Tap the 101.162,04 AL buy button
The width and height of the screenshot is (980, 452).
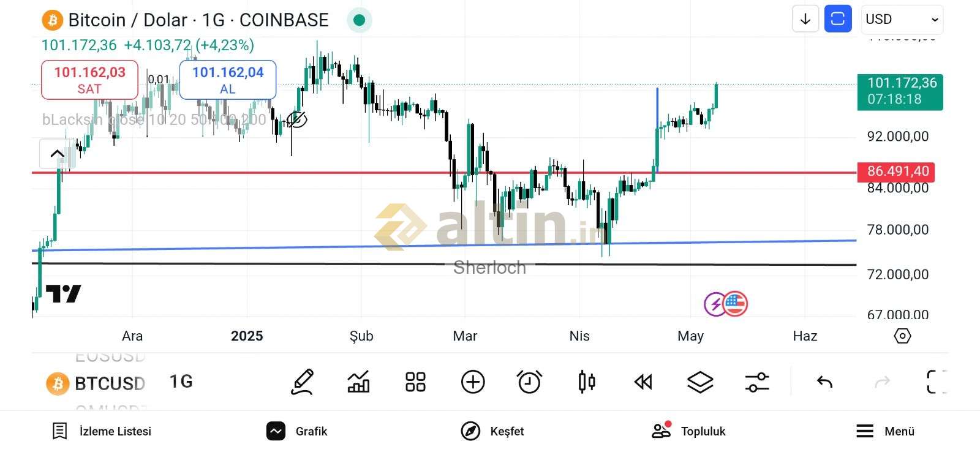coord(228,80)
